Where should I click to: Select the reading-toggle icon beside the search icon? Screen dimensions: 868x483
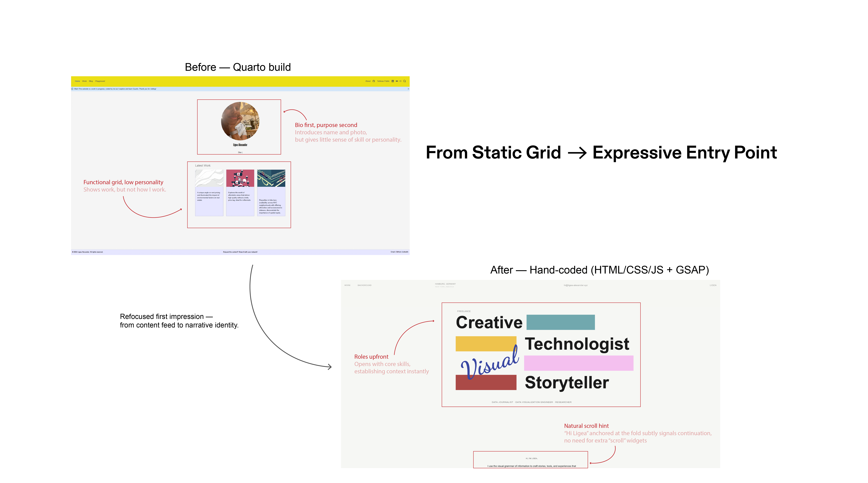coord(401,81)
